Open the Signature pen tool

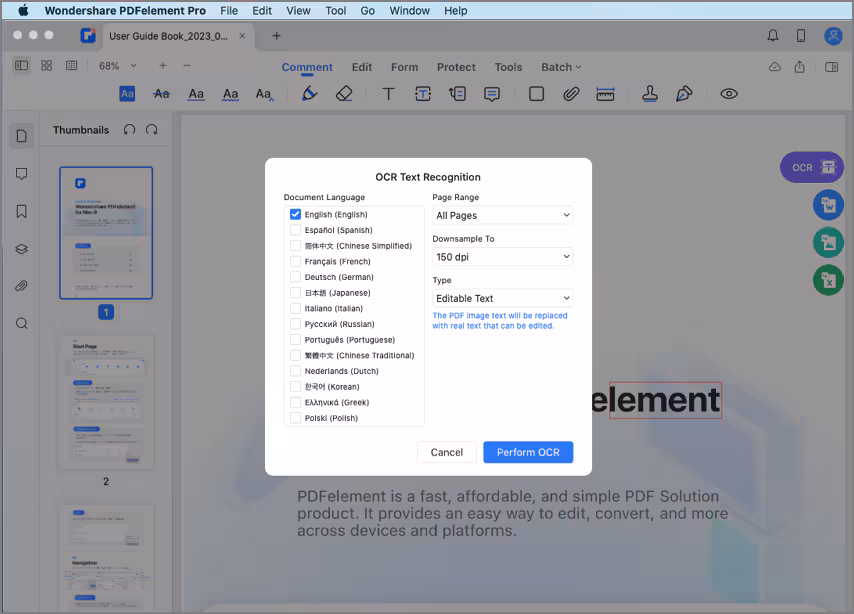tap(684, 94)
